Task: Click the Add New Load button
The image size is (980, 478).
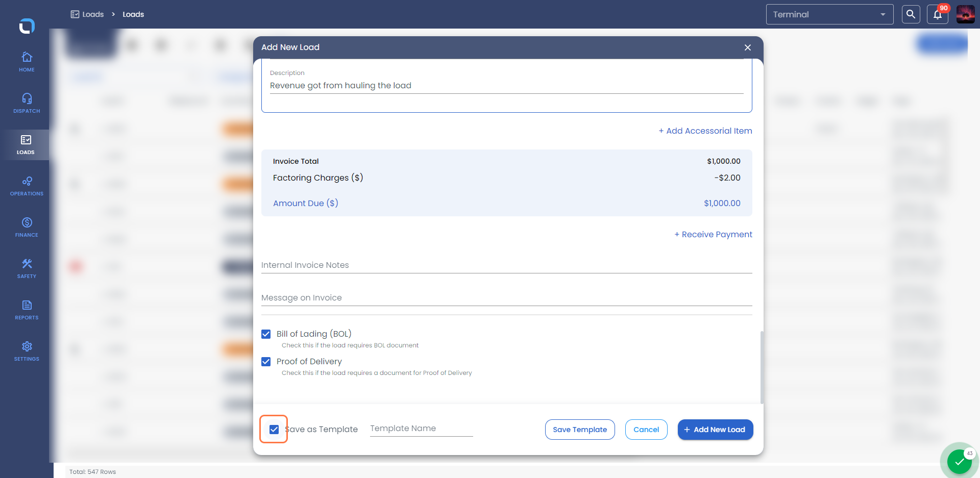Action: pyautogui.click(x=715, y=430)
